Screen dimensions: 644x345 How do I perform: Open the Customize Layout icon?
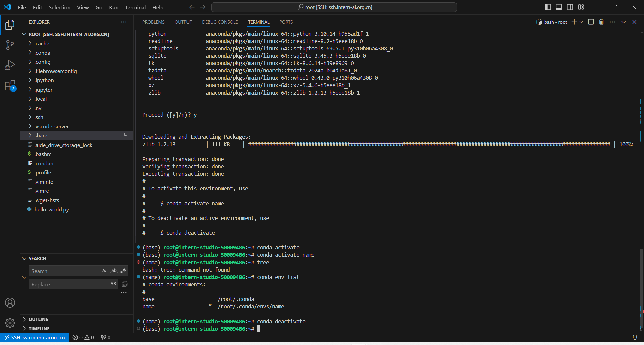click(581, 7)
